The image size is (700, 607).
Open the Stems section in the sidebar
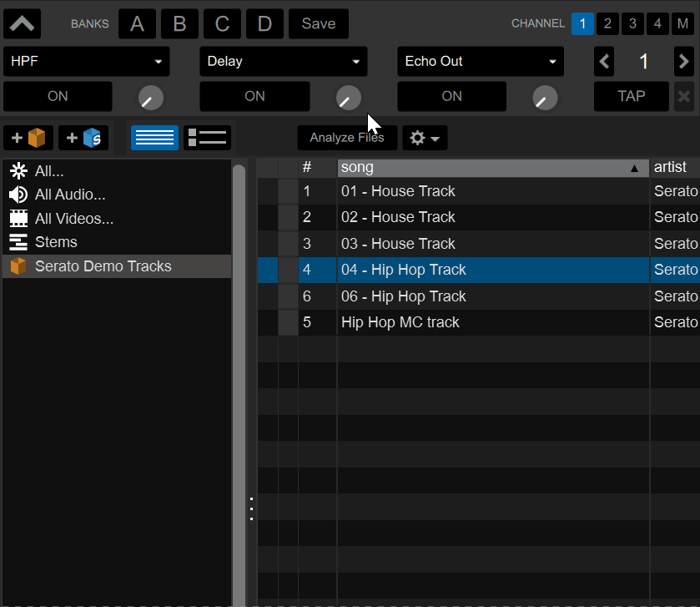(x=55, y=242)
